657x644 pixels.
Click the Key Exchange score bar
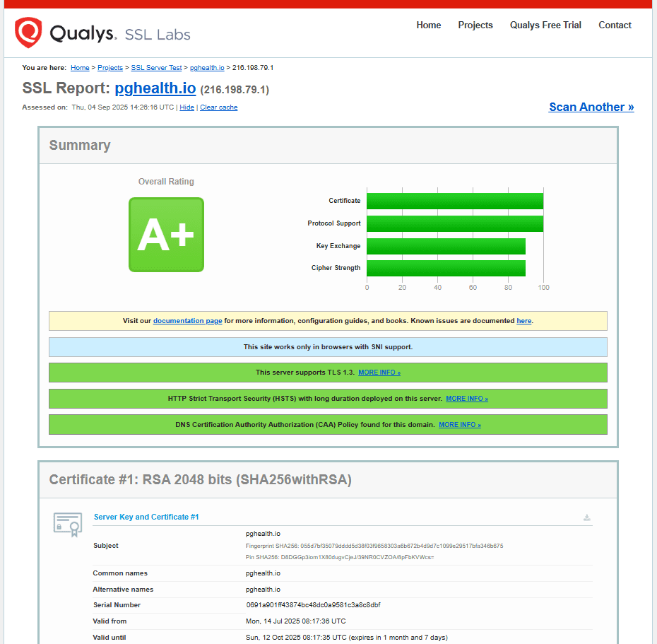[446, 246]
